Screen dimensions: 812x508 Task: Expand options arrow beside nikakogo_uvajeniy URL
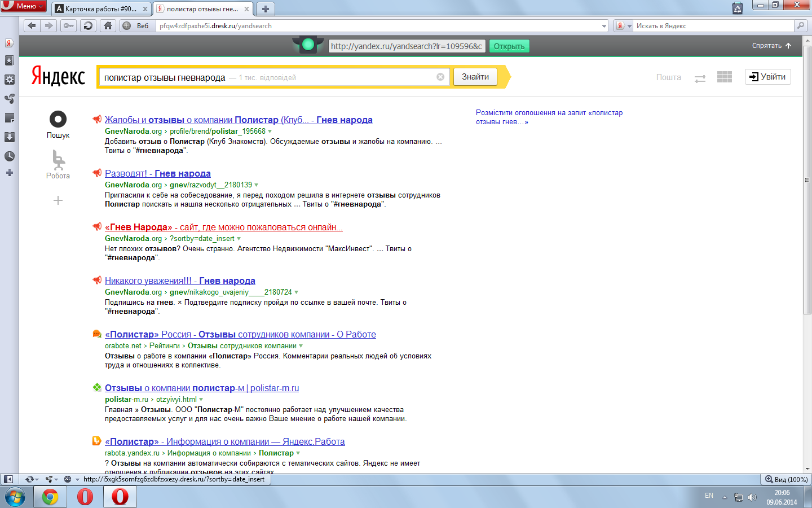pos(296,292)
